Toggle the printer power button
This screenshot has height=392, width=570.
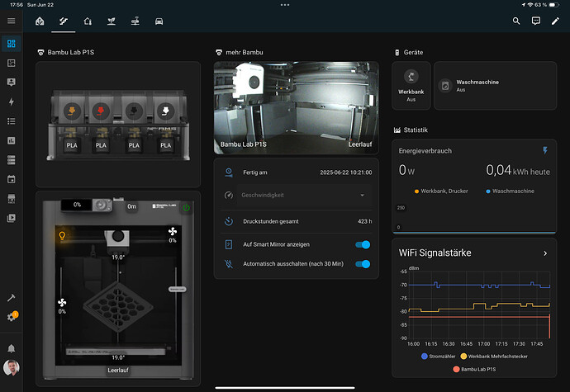[186, 207]
